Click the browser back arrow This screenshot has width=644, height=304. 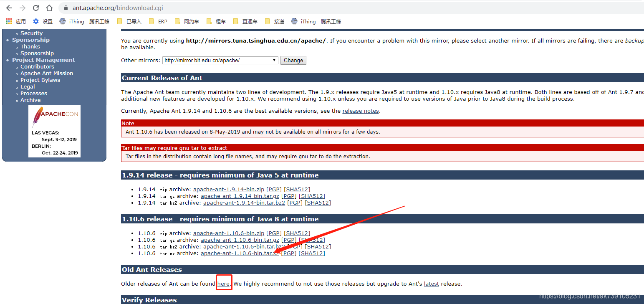[9, 8]
